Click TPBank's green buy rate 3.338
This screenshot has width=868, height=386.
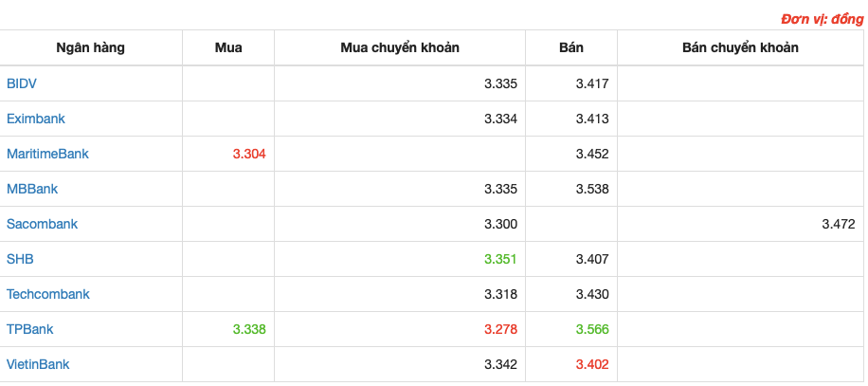click(x=249, y=329)
